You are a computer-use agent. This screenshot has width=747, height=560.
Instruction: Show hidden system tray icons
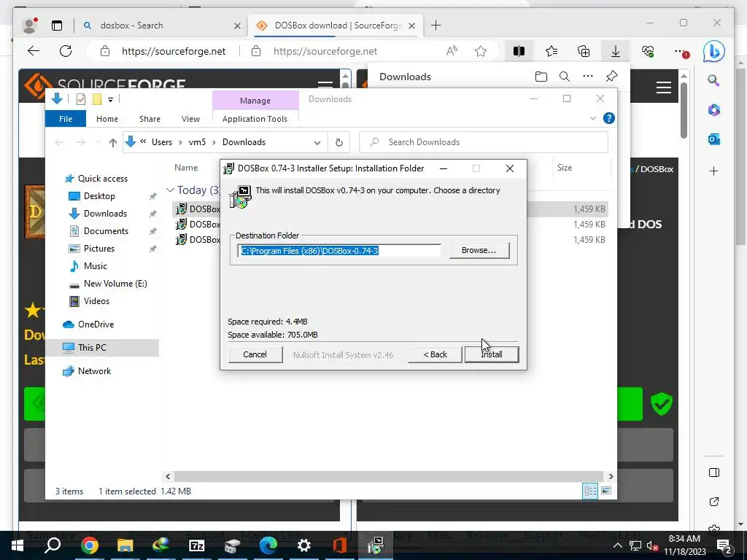617,545
